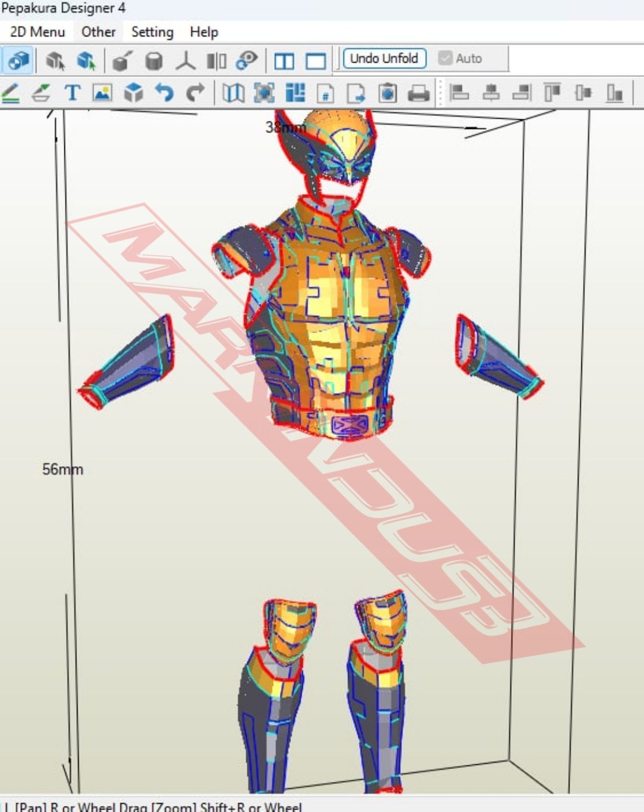Click the Insert Image tool icon
The image size is (644, 812).
click(x=102, y=92)
